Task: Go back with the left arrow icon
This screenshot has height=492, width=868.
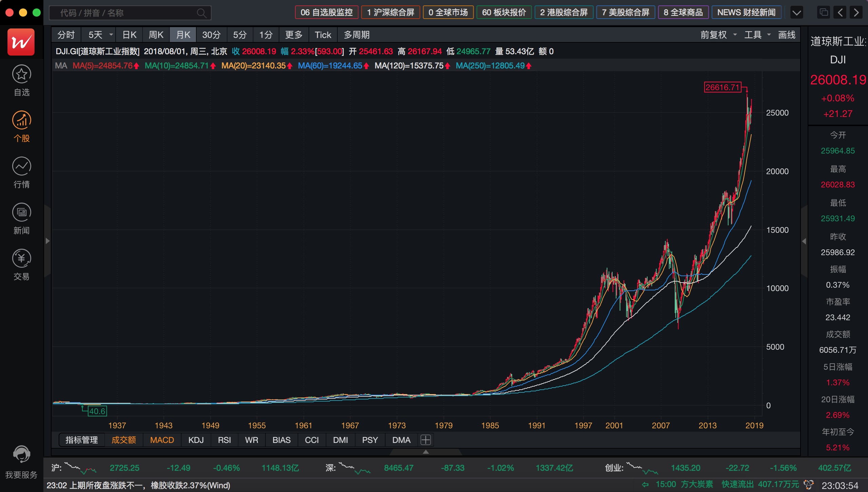Action: pos(840,13)
